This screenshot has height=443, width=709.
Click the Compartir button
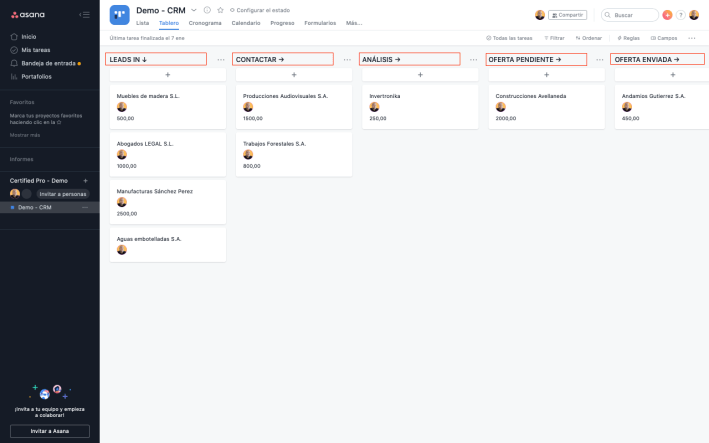(x=567, y=15)
